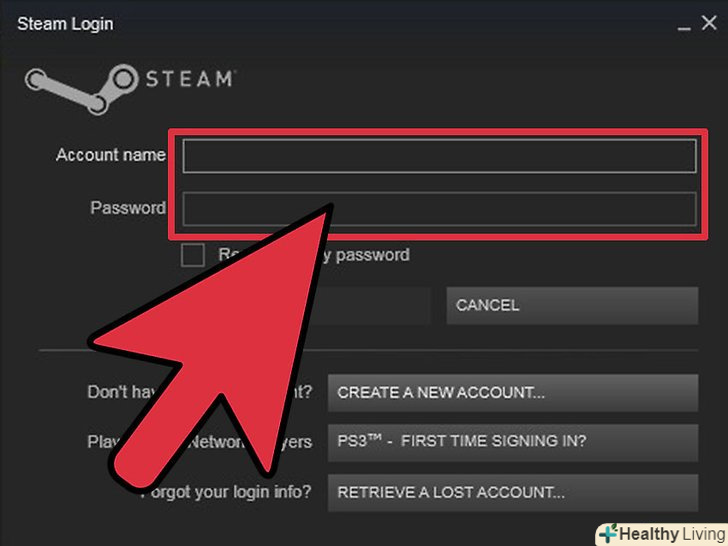Close the Steam Login dialog
Screen dimensions: 728x546
(x=709, y=22)
